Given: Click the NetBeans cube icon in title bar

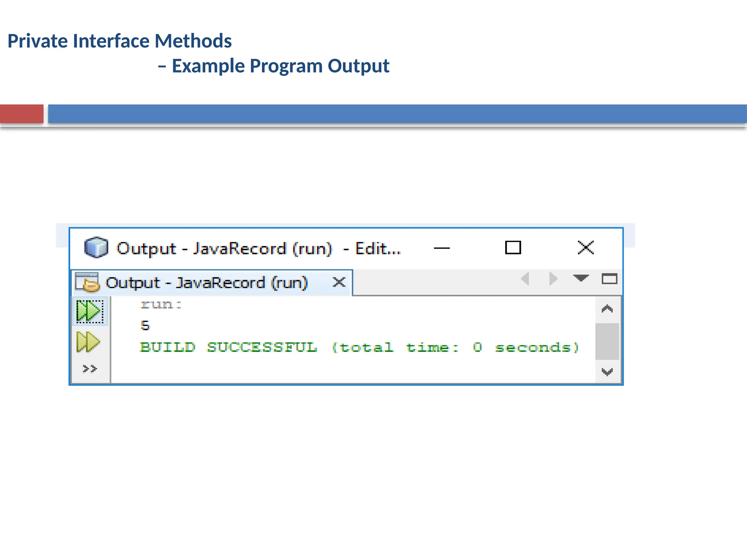Looking at the screenshot, I should click(96, 248).
